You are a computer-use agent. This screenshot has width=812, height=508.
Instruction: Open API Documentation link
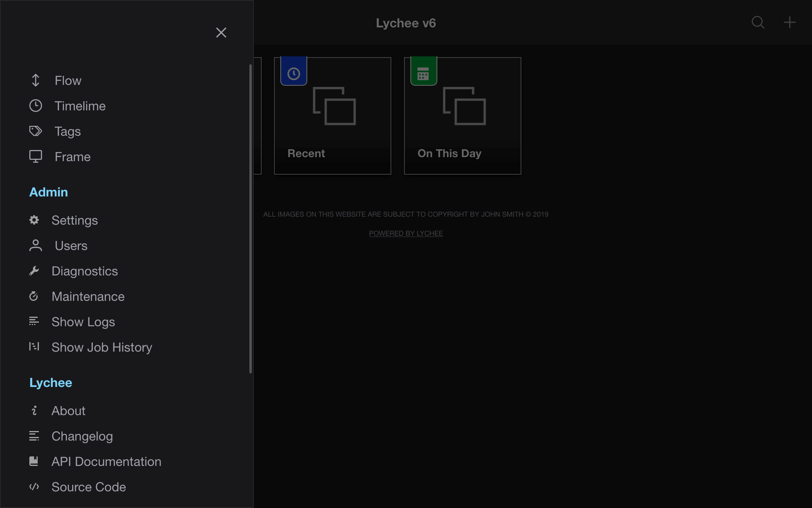point(106,462)
